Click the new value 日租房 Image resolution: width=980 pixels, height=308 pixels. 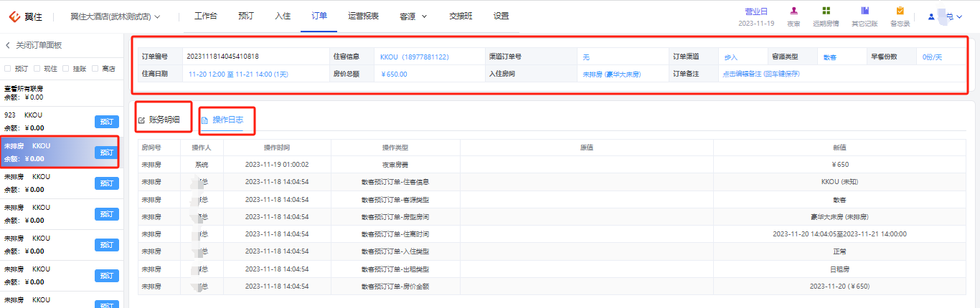click(x=839, y=269)
